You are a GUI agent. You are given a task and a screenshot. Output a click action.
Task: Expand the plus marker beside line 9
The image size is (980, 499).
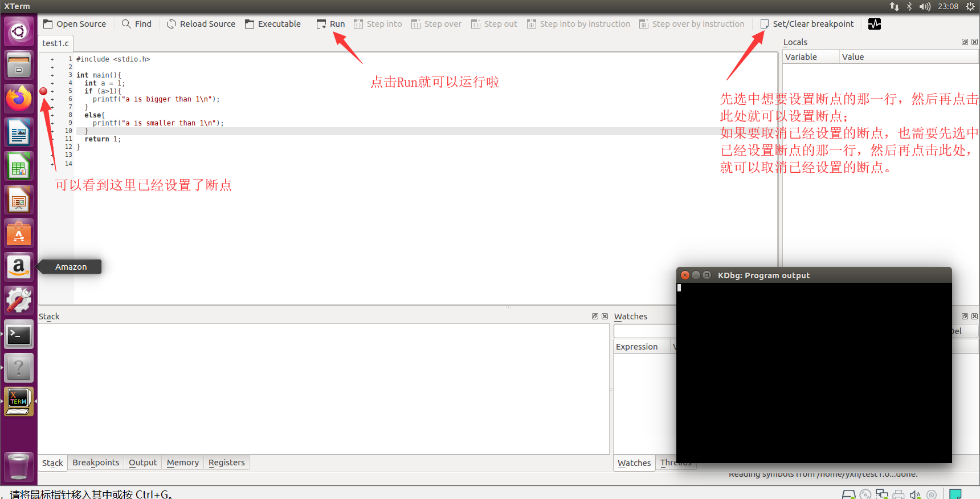pyautogui.click(x=52, y=123)
